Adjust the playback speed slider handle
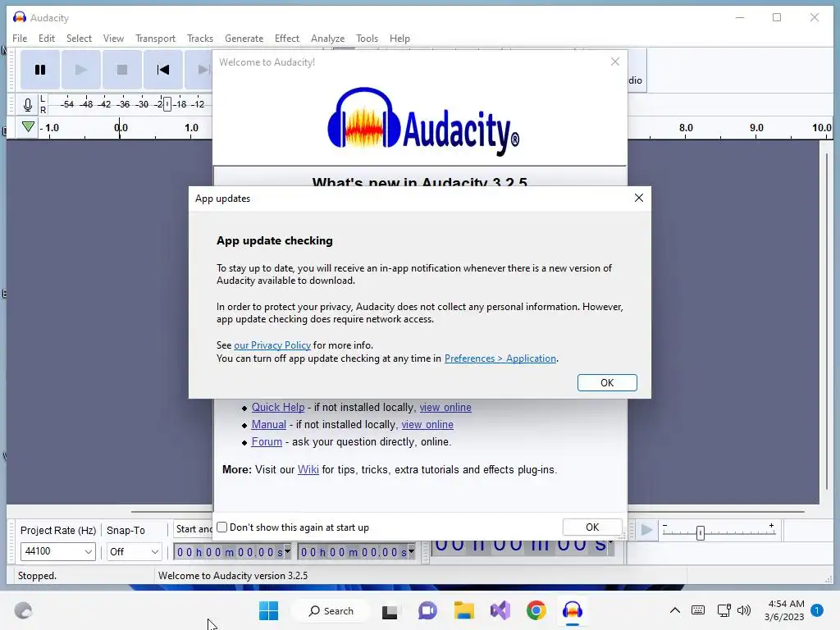 [700, 532]
